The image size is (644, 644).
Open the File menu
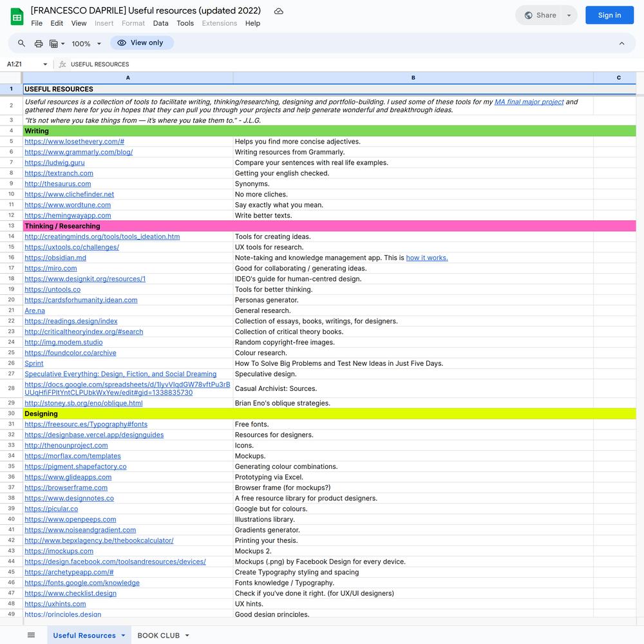tap(37, 23)
